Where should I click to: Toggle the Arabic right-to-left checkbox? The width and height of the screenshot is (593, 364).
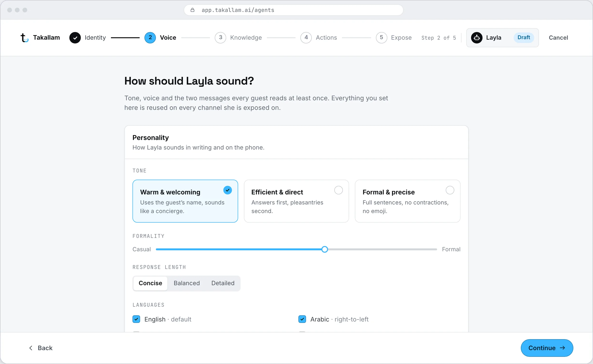[302, 319]
